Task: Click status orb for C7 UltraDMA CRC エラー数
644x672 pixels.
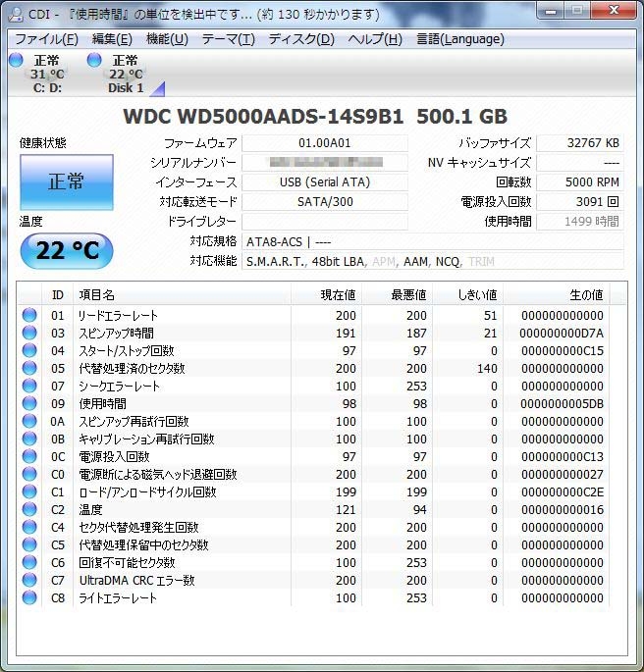Action: (x=29, y=580)
